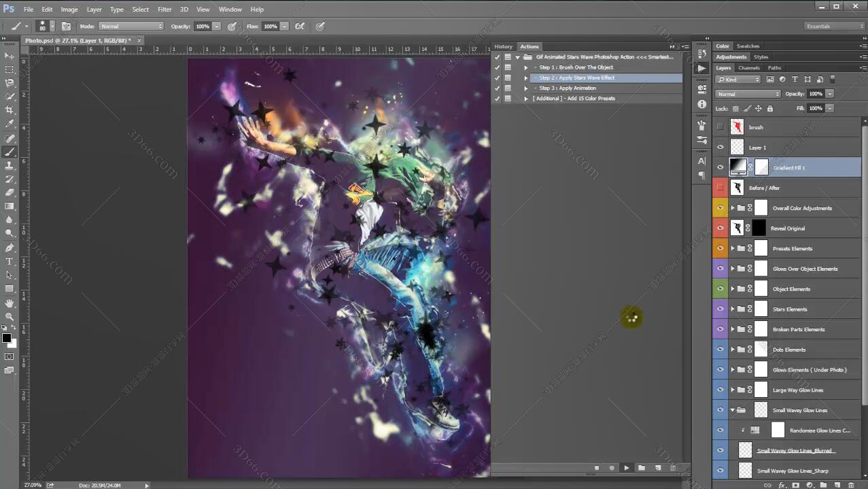
Task: Show the hidden brush layer
Action: pos(720,127)
